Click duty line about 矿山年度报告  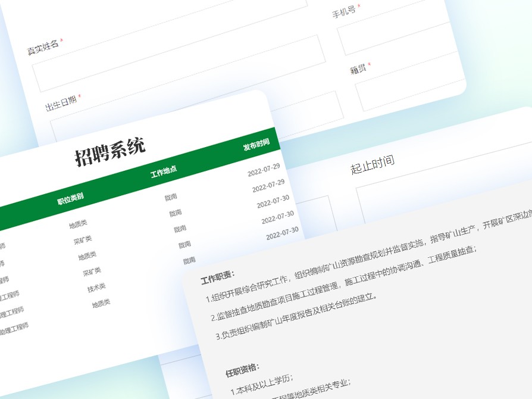298,320
